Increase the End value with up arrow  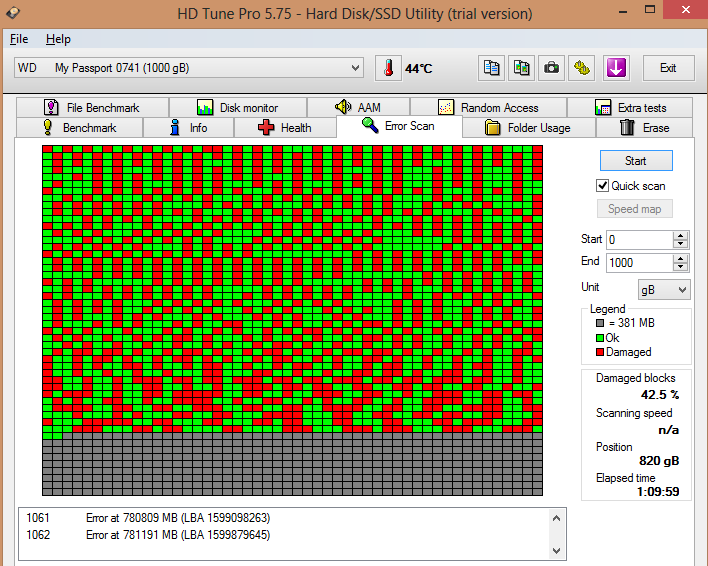[x=680, y=259]
